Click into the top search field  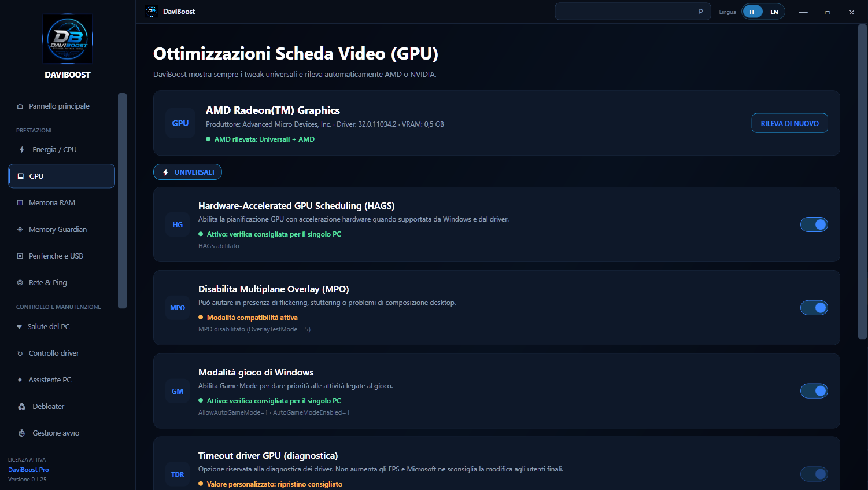pos(633,12)
